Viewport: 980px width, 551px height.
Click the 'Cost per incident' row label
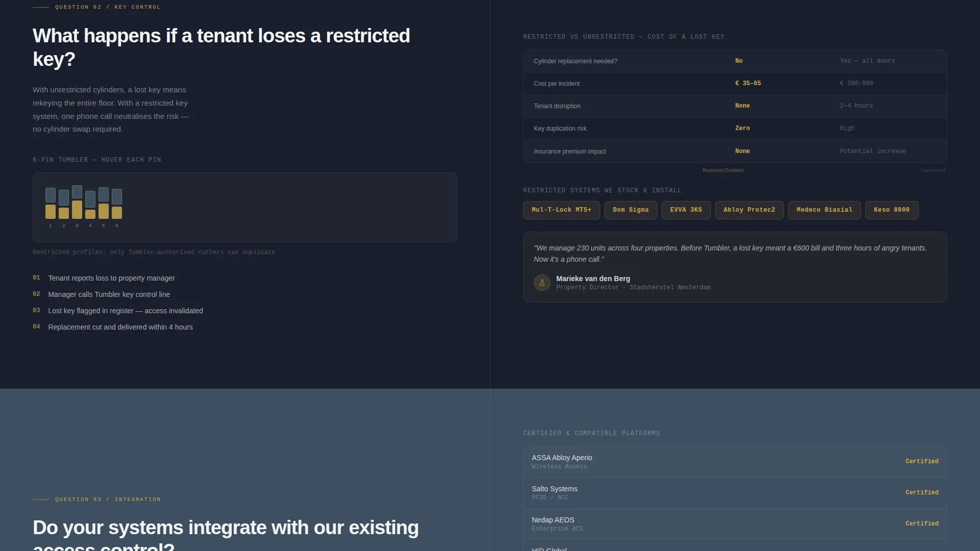click(556, 84)
